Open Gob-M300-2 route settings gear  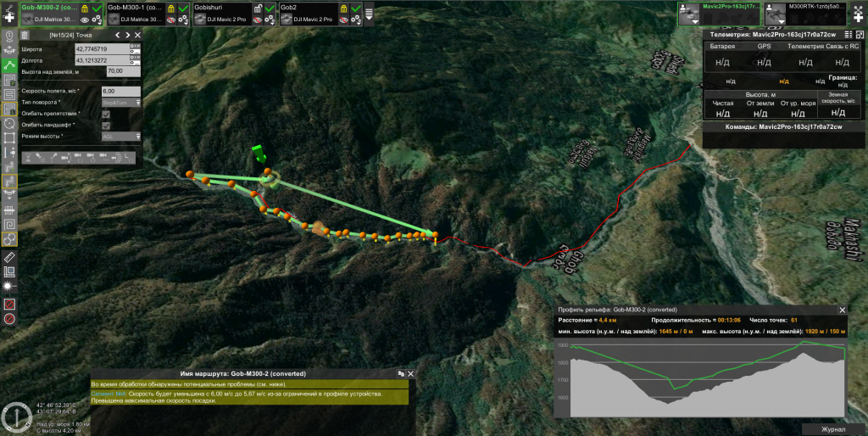click(97, 19)
